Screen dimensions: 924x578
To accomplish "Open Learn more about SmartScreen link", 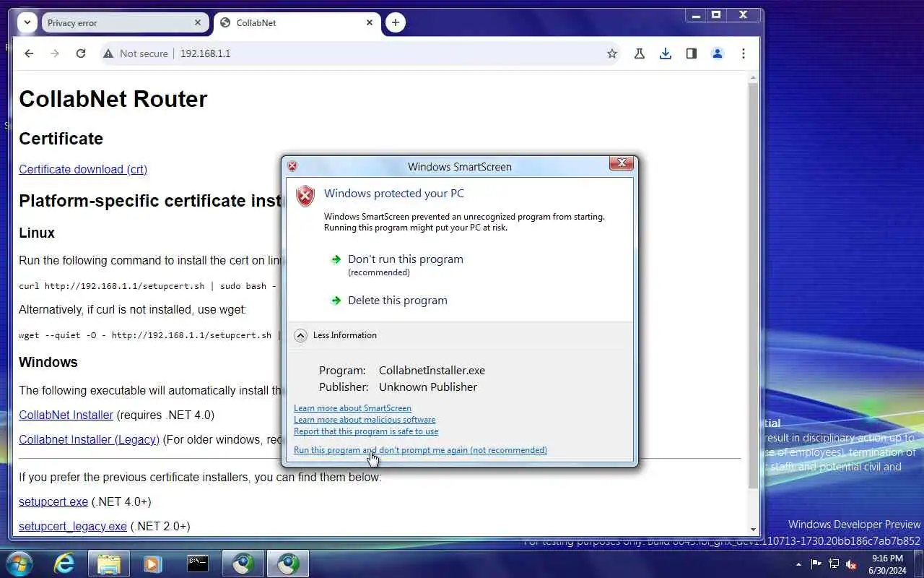I will pos(352,408).
